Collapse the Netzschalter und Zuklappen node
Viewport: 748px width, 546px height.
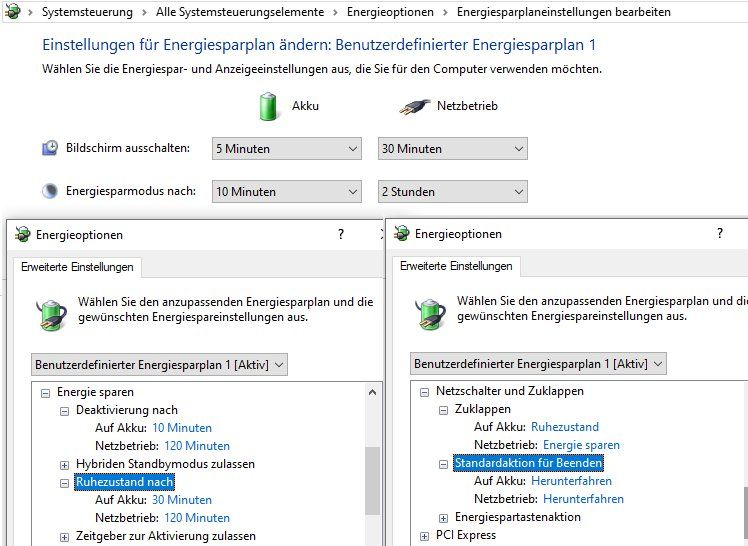[x=424, y=392]
